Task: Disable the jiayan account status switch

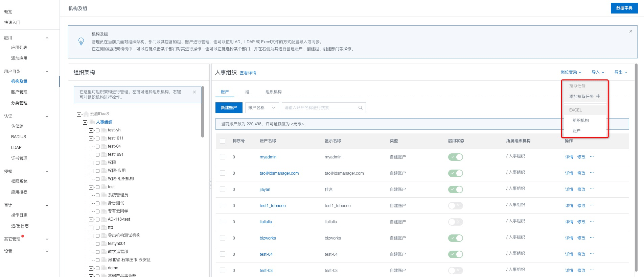Action: 455,190
